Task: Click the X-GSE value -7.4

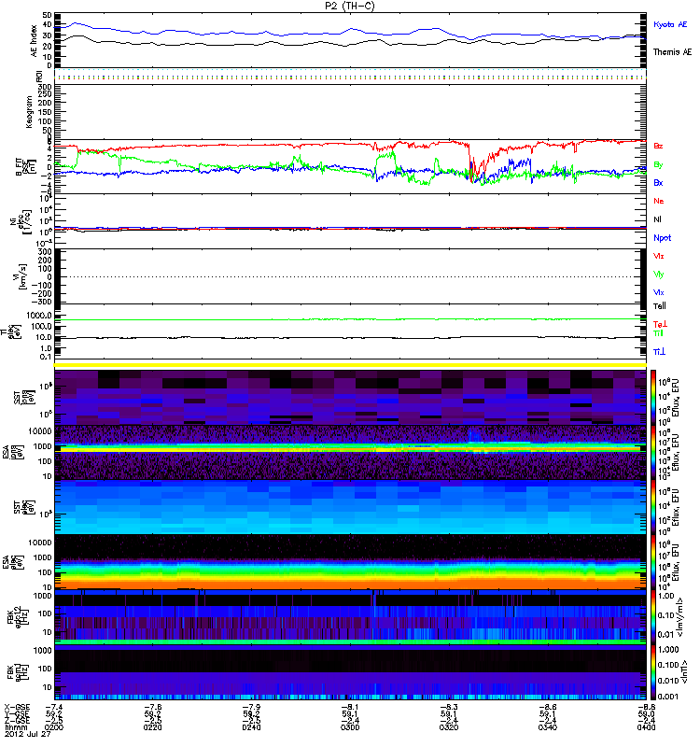Action: (x=54, y=707)
